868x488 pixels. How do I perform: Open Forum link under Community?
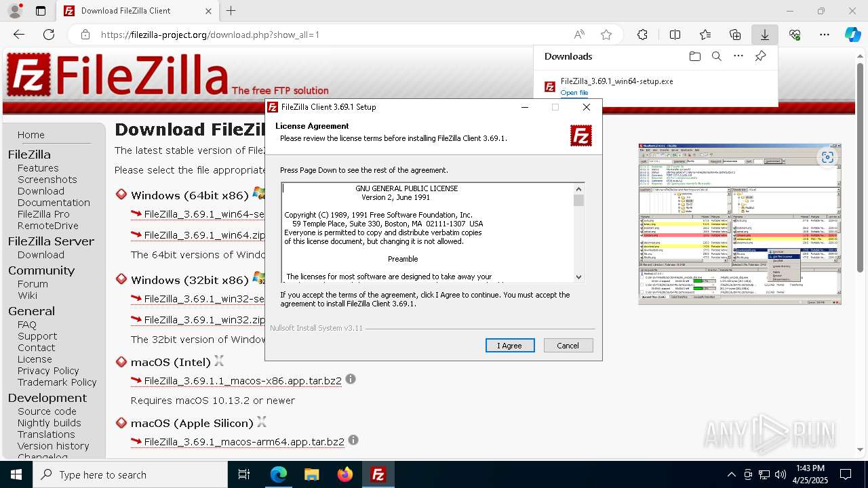[x=33, y=284]
